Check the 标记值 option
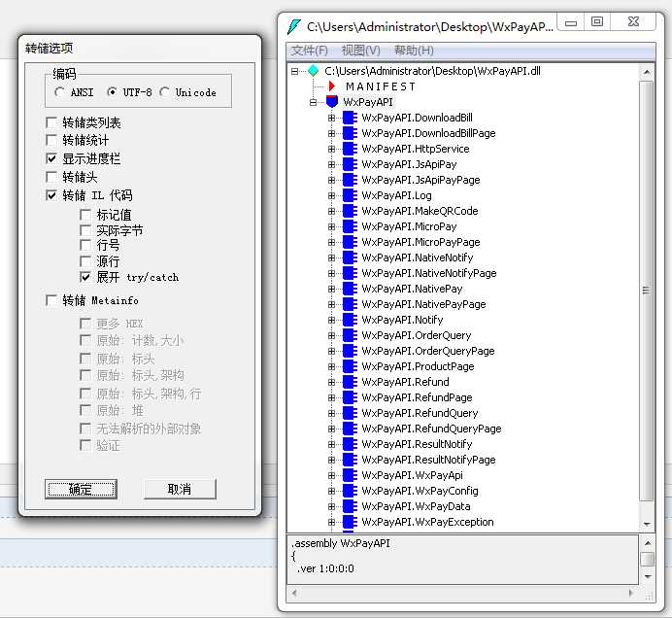 pyautogui.click(x=85, y=215)
